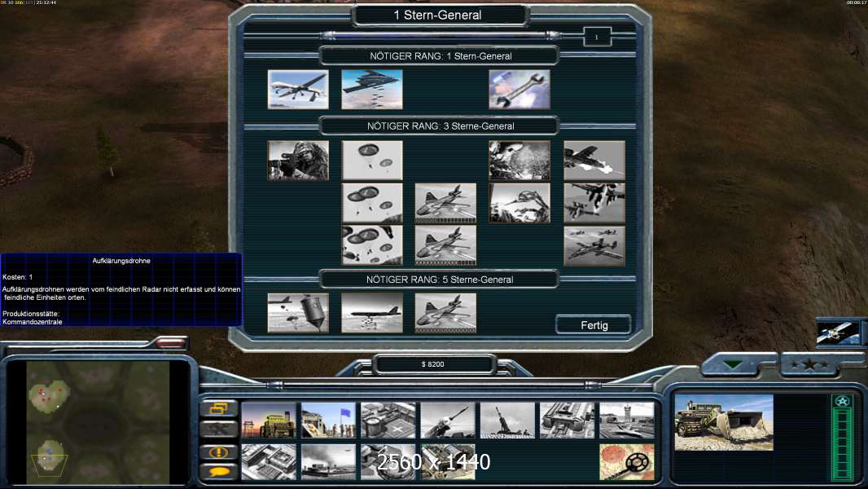The image size is (868, 489).
Task: Click the '1 Stern-General' title
Action: coord(438,15)
